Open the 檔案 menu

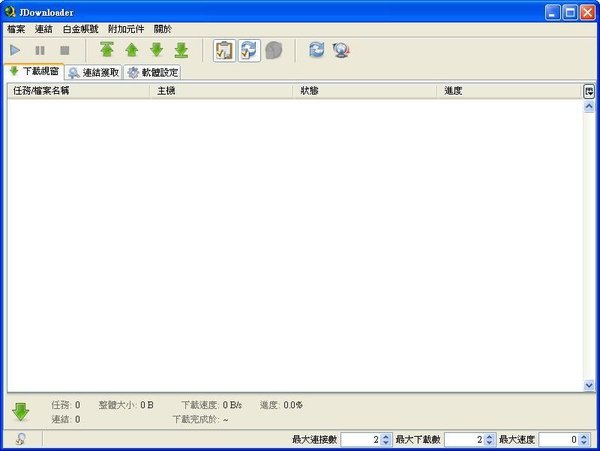click(16, 29)
